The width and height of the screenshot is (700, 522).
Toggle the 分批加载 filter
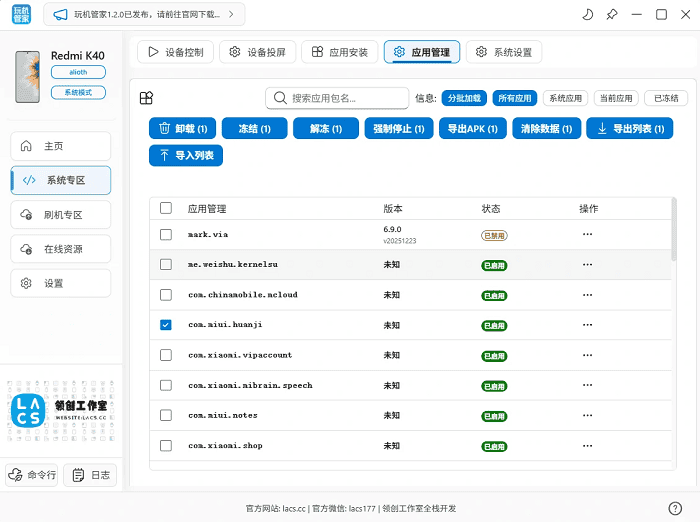(464, 98)
